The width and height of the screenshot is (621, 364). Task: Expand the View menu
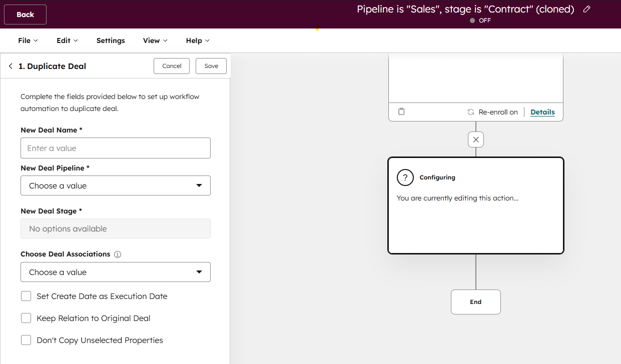point(155,40)
